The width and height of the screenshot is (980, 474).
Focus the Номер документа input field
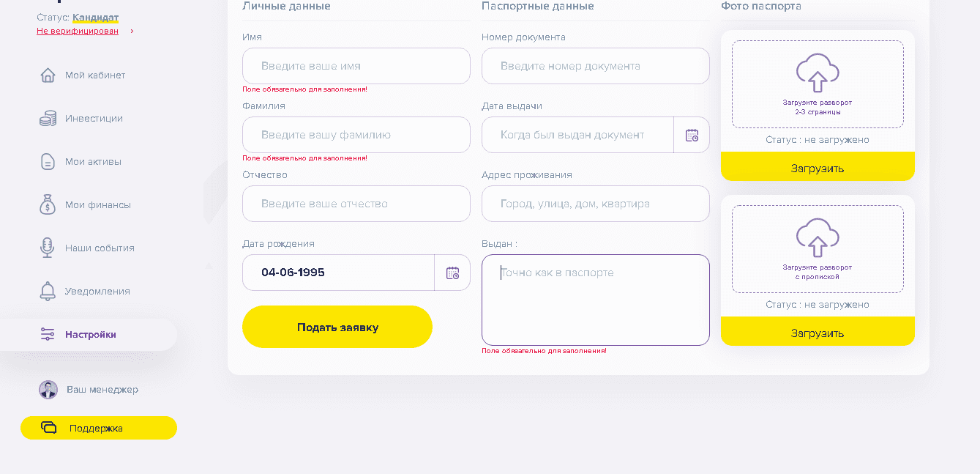click(x=595, y=66)
